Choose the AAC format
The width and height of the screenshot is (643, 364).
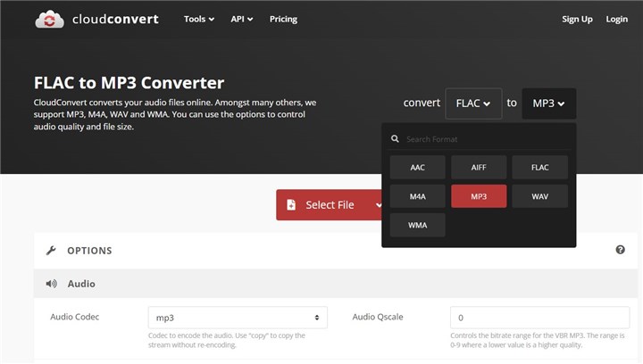tap(417, 168)
